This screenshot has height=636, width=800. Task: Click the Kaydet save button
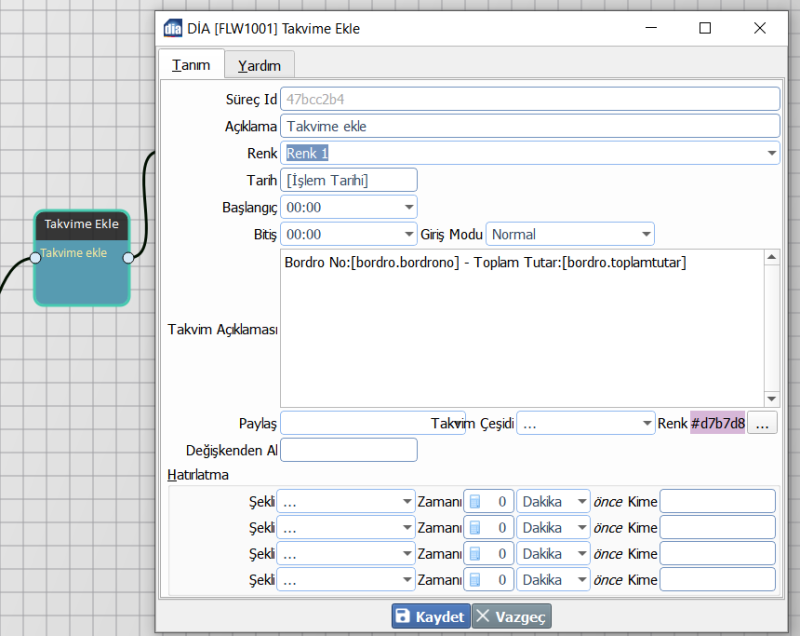430,617
